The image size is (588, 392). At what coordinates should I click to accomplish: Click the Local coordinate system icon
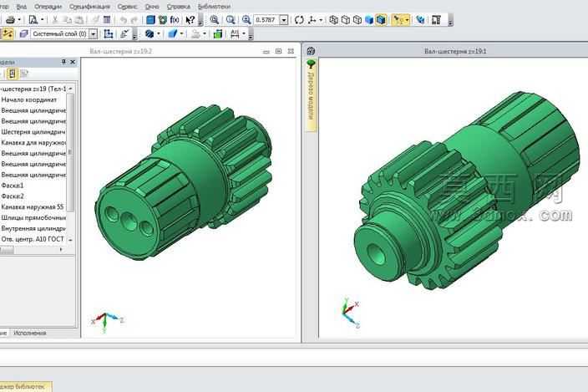click(109, 34)
